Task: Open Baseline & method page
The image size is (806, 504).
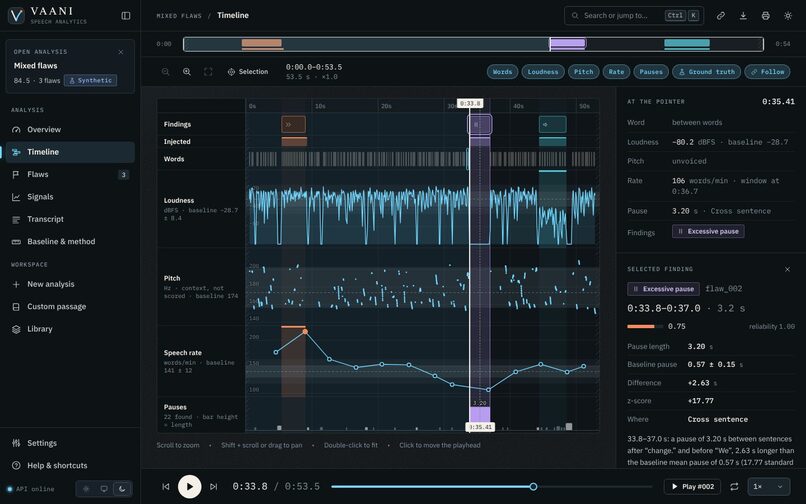Action: 70,242
